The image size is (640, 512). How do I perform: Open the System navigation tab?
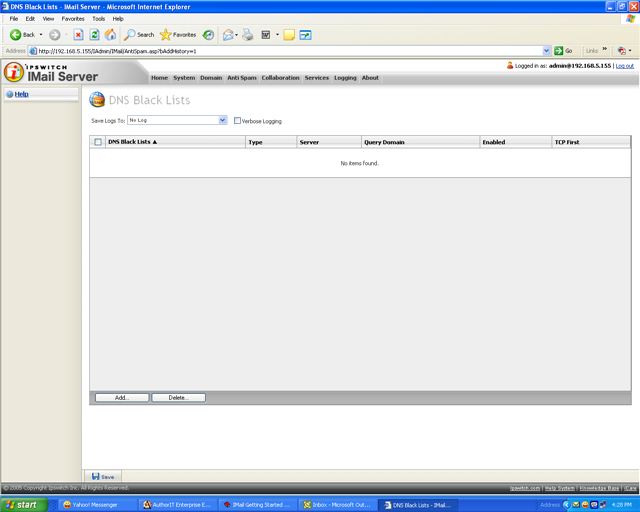[184, 78]
